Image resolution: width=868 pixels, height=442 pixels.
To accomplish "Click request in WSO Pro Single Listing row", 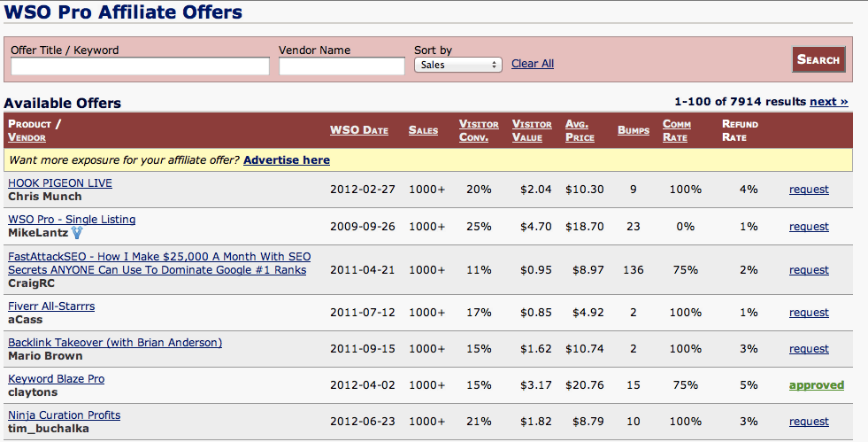I will coord(809,227).
